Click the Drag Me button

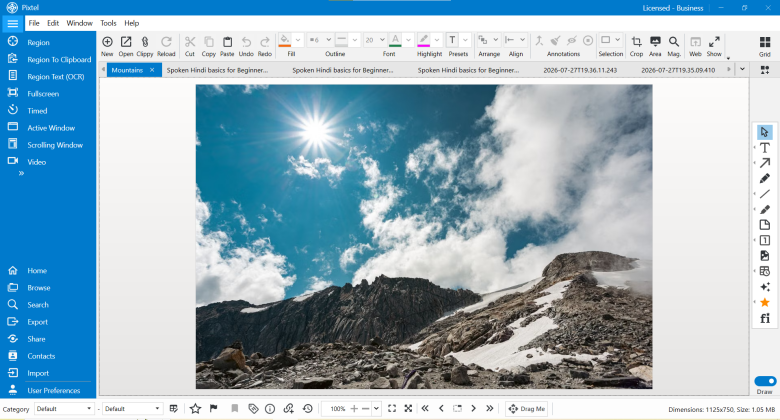pyautogui.click(x=527, y=409)
